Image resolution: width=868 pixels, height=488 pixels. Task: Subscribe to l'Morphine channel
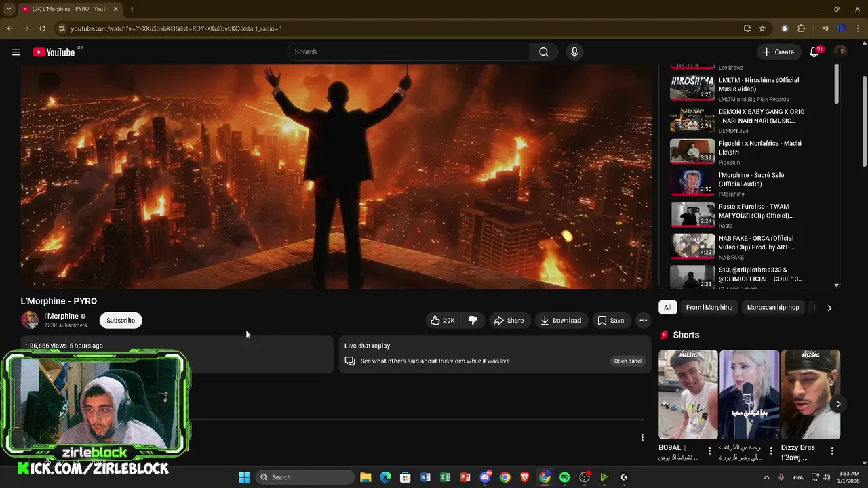tap(121, 320)
